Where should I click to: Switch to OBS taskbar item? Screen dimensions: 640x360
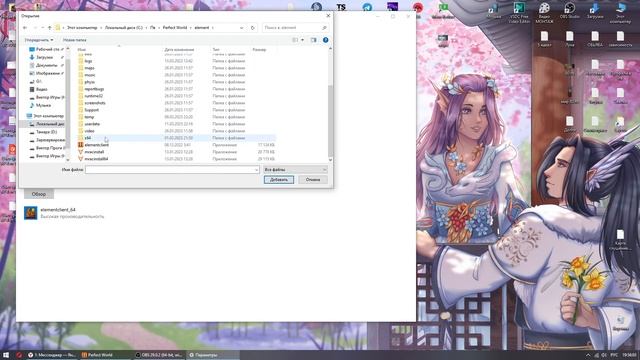(x=160, y=355)
